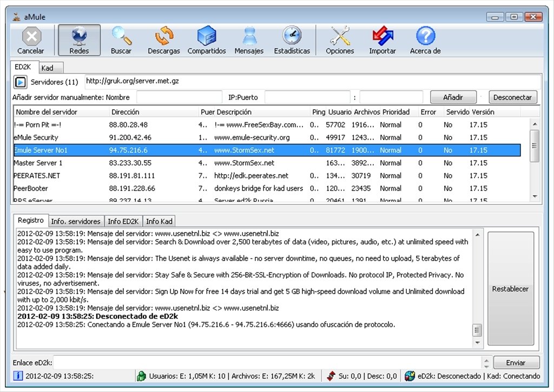The height and width of the screenshot is (392, 554).
Task: Click the server list scrollbar up arrow
Action: [535, 124]
